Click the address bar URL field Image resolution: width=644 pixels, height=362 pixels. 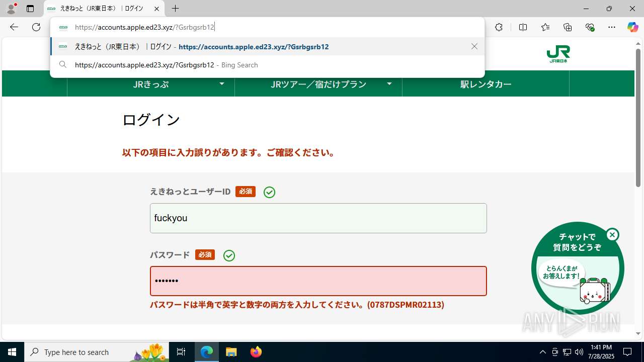pyautogui.click(x=267, y=27)
